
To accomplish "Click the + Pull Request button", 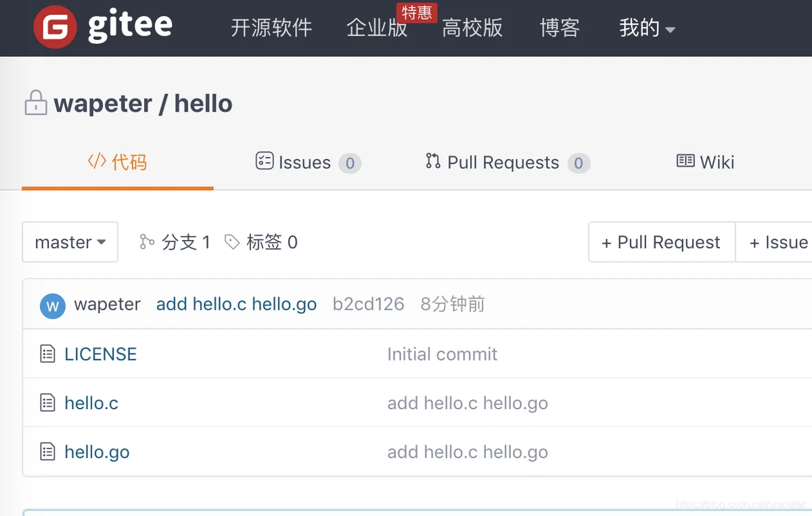I will tap(662, 242).
